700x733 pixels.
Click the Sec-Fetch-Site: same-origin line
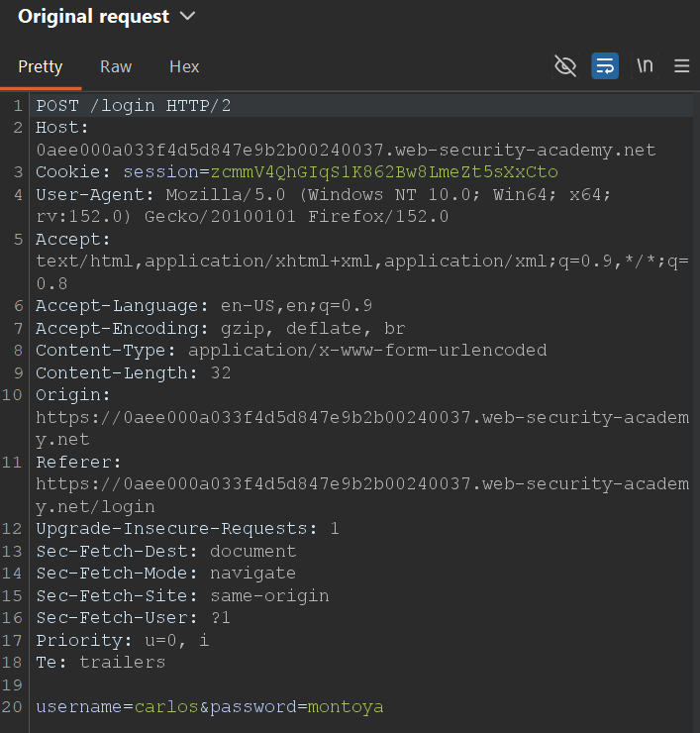point(182,596)
